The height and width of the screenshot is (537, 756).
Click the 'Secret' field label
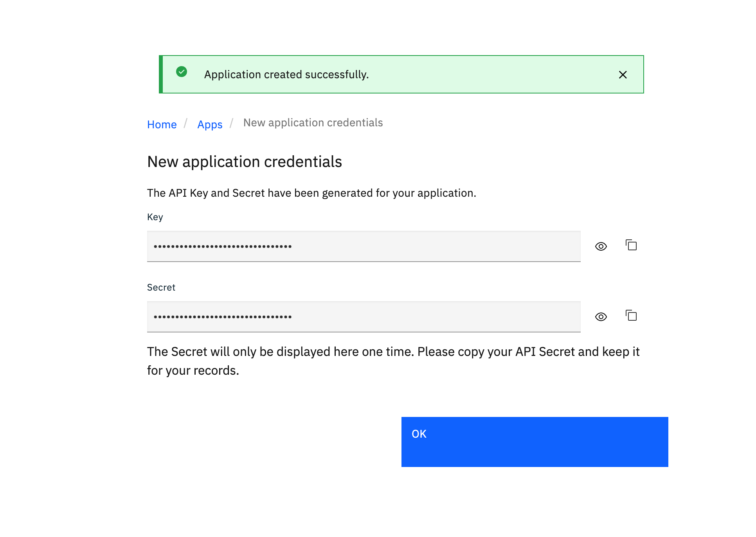click(x=161, y=287)
